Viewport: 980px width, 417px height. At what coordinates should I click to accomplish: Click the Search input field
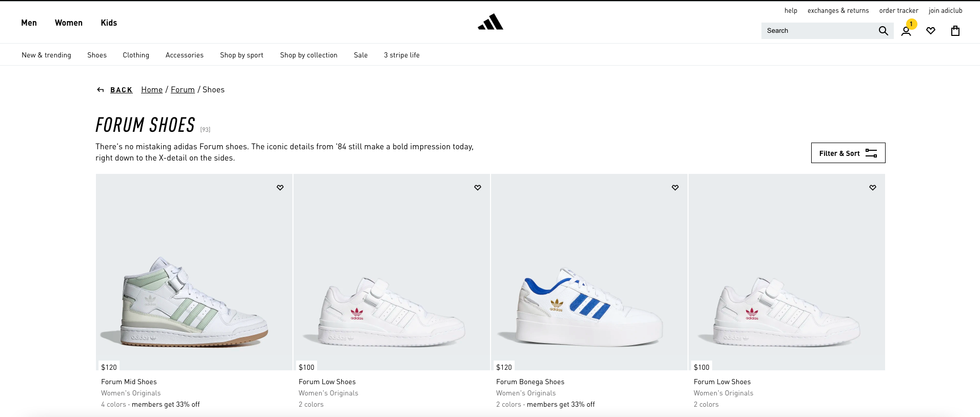click(819, 31)
